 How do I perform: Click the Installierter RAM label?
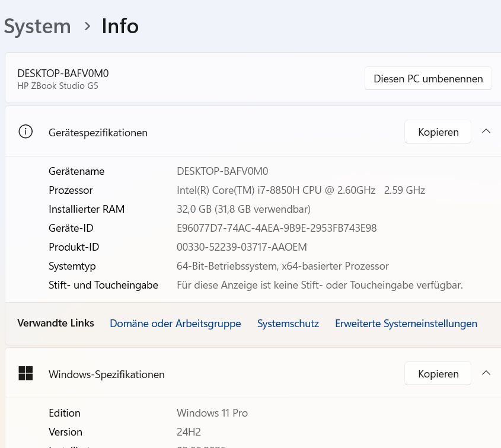coord(87,209)
